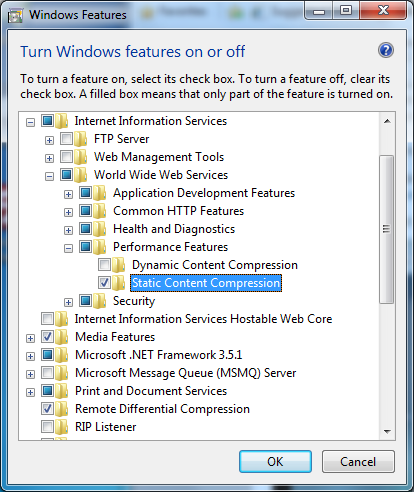The width and height of the screenshot is (414, 492).
Task: Enable the Microsoft Message Queue Server checkbox
Action: click(47, 372)
